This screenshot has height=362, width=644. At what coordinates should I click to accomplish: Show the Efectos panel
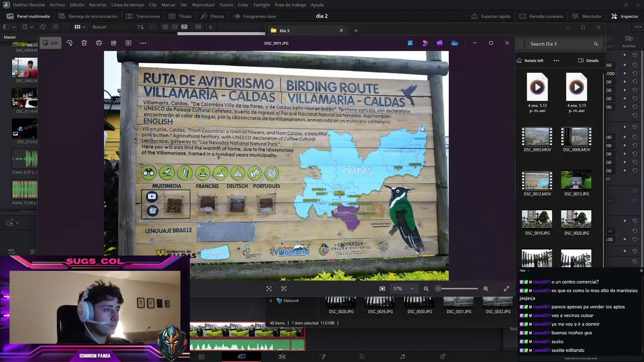pos(212,16)
